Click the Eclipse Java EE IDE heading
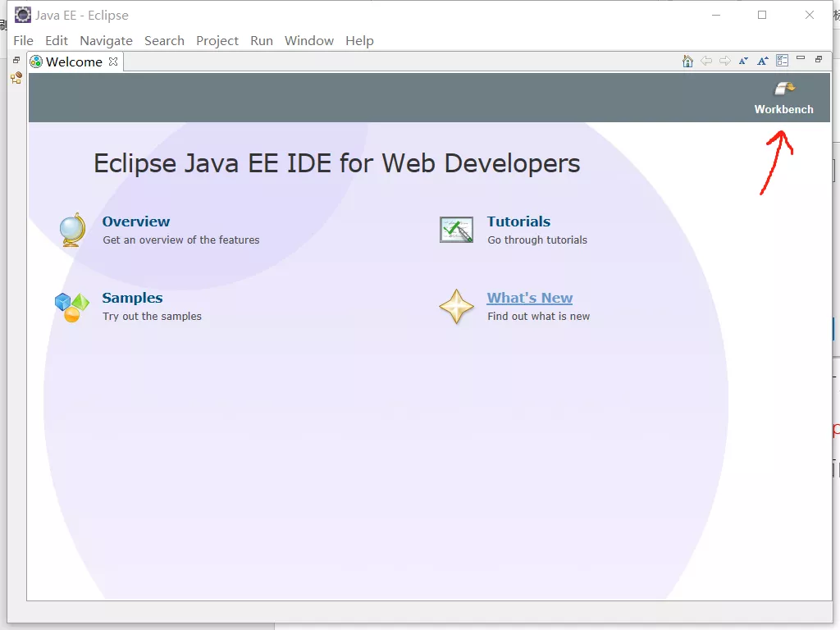The height and width of the screenshot is (630, 840). click(x=337, y=163)
